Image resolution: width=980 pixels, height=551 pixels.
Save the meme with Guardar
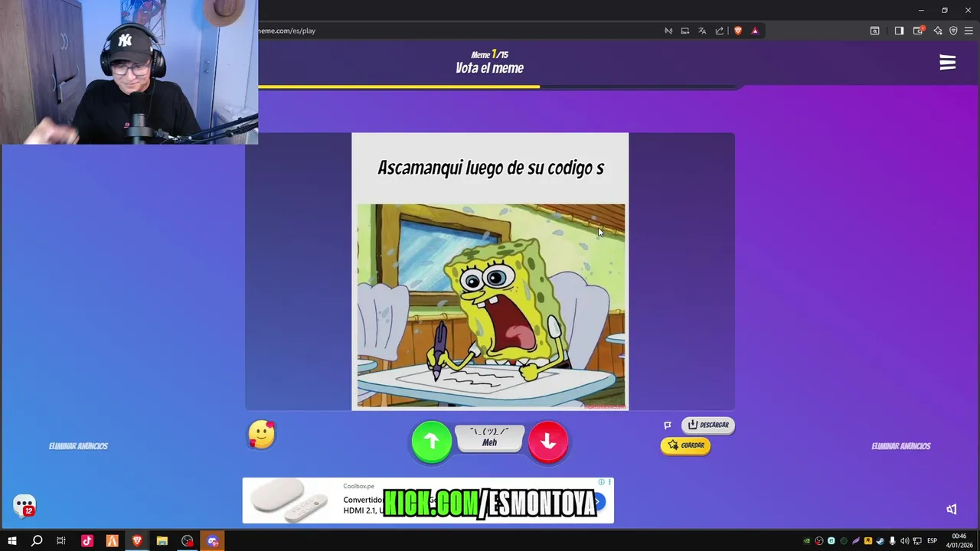click(x=685, y=445)
